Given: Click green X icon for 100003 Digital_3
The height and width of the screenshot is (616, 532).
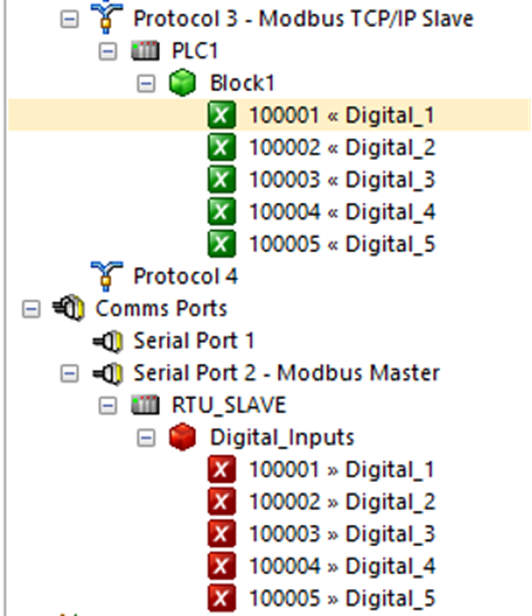Looking at the screenshot, I should [222, 180].
